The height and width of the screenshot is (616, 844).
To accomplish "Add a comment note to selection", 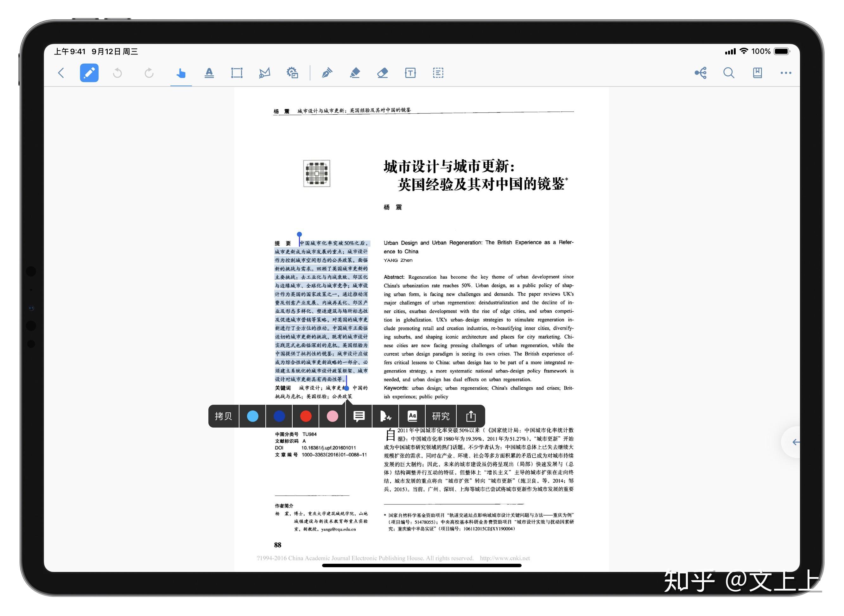I will click(x=359, y=416).
